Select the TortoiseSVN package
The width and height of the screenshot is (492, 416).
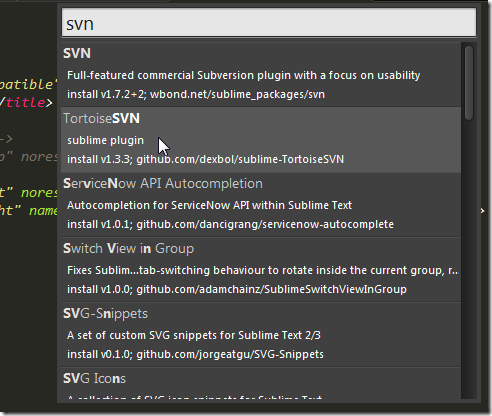point(261,140)
